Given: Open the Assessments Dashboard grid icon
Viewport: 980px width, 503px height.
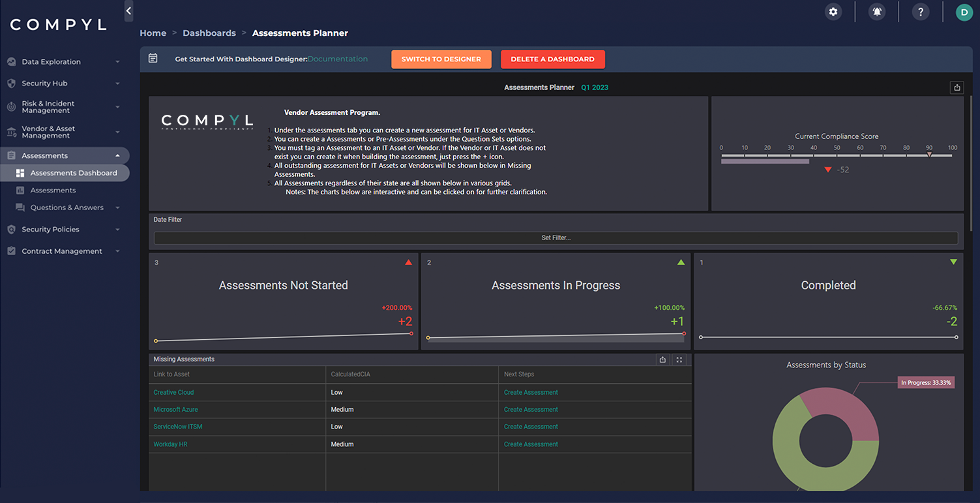Looking at the screenshot, I should coord(22,172).
